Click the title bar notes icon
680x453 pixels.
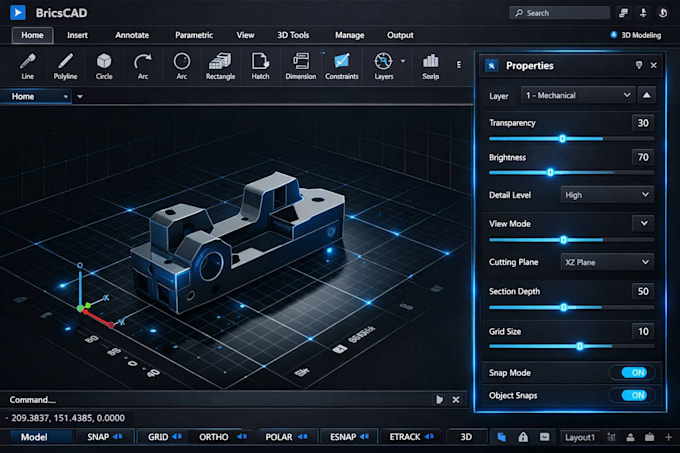[x=623, y=13]
